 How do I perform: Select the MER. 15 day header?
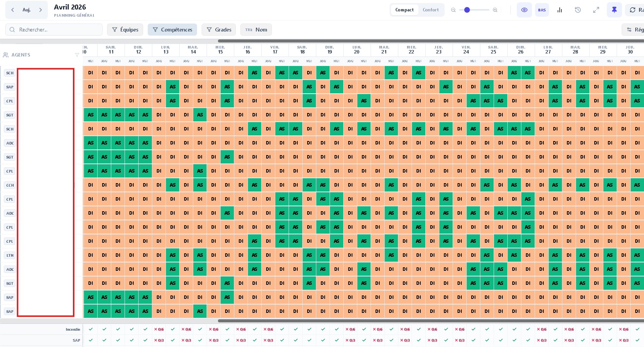220,50
